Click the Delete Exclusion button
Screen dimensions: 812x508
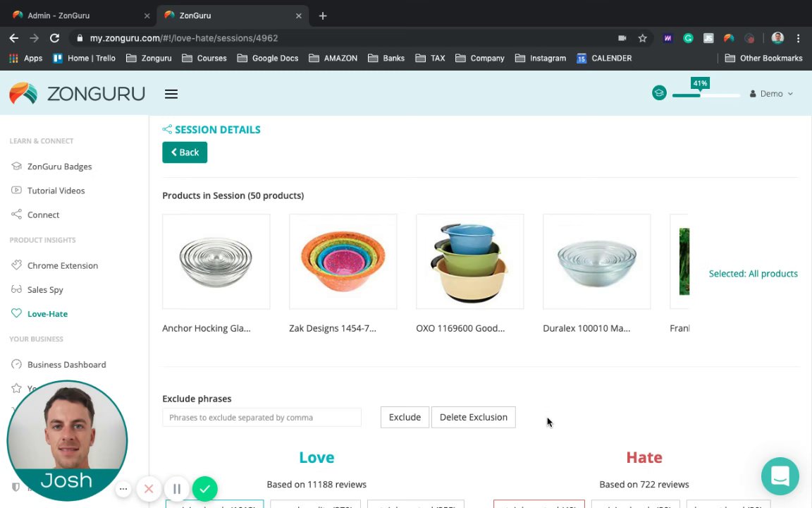[x=473, y=417]
